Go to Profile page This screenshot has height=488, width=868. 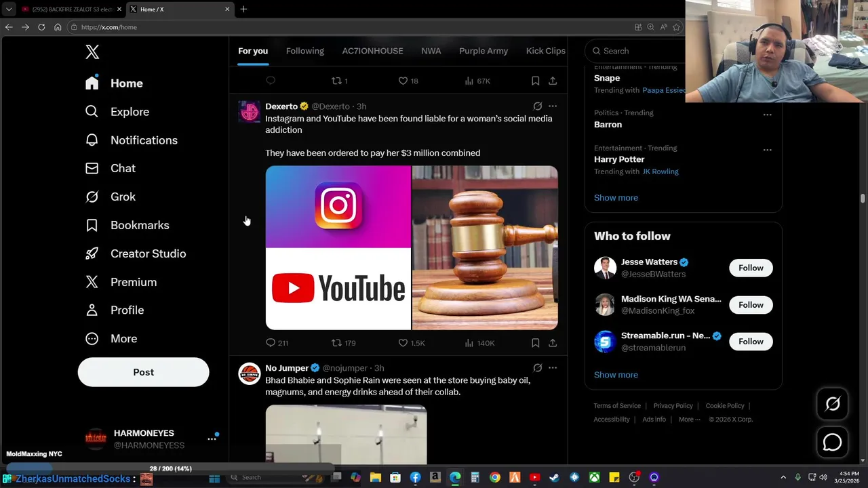114,310
